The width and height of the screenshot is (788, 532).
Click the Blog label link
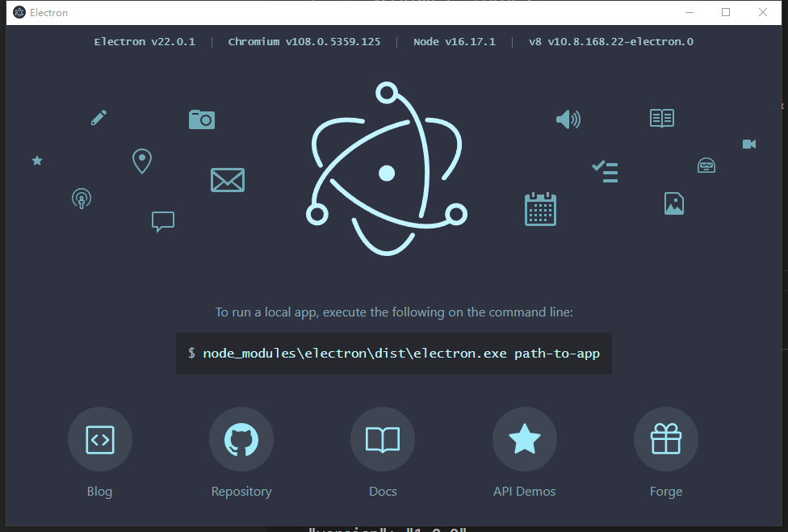99,492
